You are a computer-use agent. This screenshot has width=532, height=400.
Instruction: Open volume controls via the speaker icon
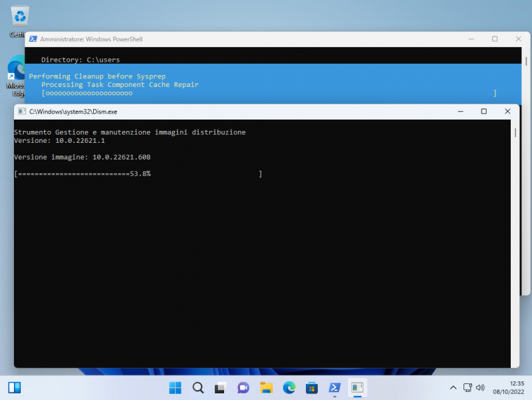coord(481,387)
